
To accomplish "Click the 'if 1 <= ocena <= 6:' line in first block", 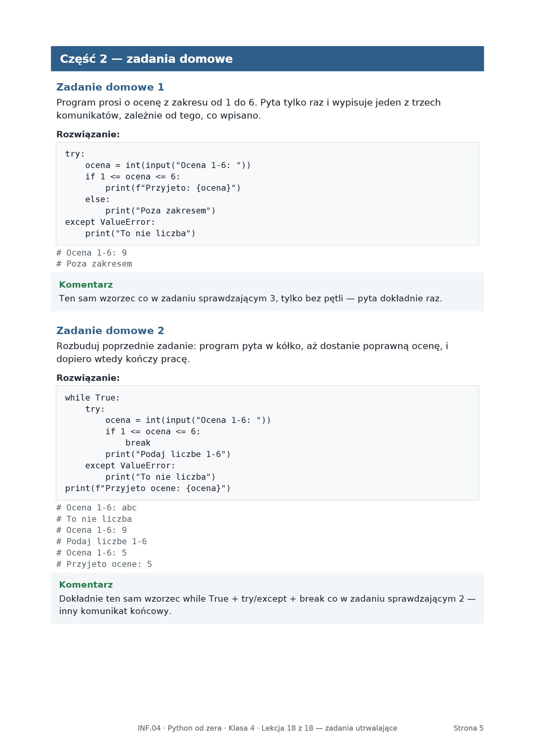I will click(133, 177).
